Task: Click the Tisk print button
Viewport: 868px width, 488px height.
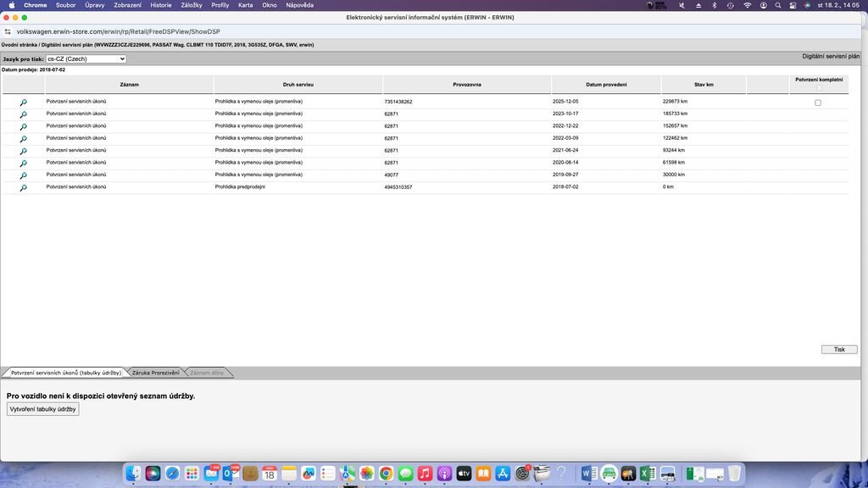Action: [838, 349]
